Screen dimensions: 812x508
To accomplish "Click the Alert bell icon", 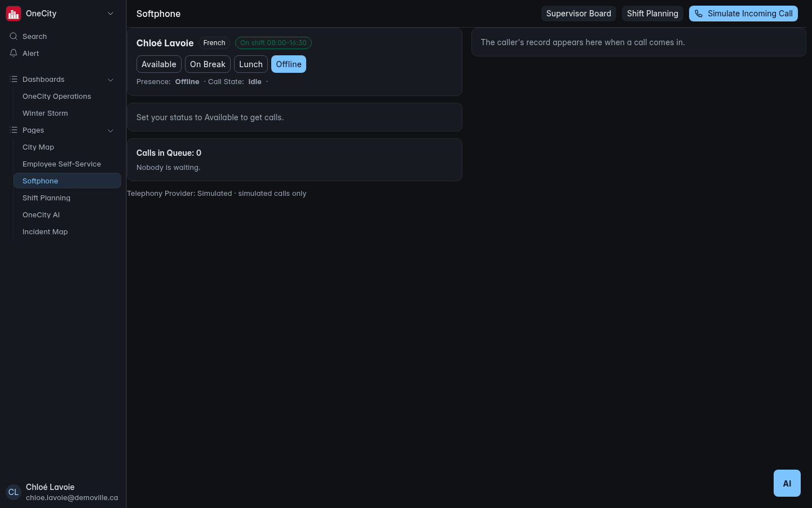I will 14,53.
